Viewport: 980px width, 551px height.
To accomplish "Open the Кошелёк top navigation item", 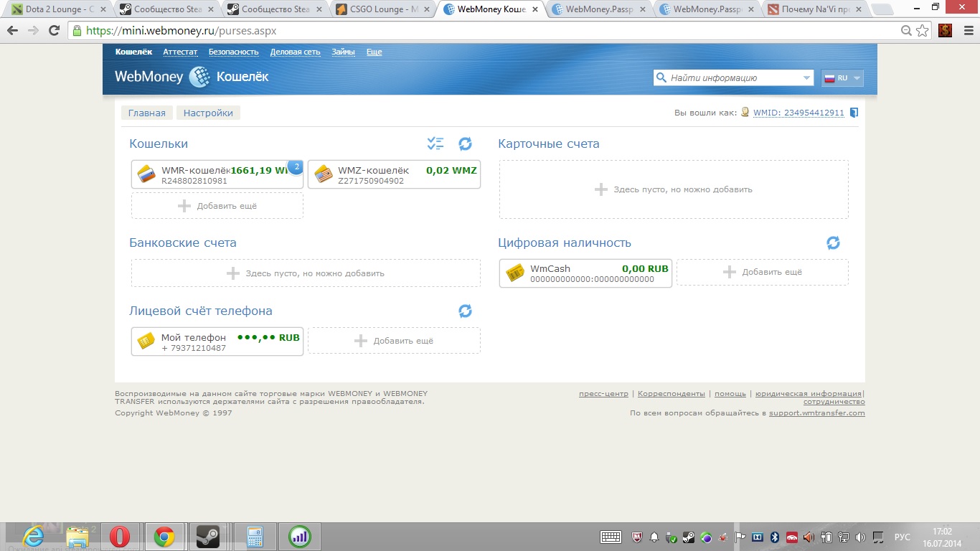I will (x=133, y=52).
